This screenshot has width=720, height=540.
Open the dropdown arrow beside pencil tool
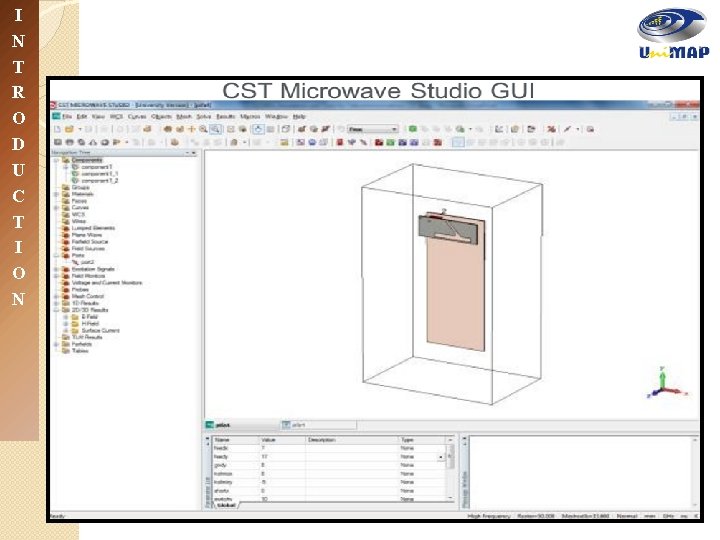click(x=578, y=129)
